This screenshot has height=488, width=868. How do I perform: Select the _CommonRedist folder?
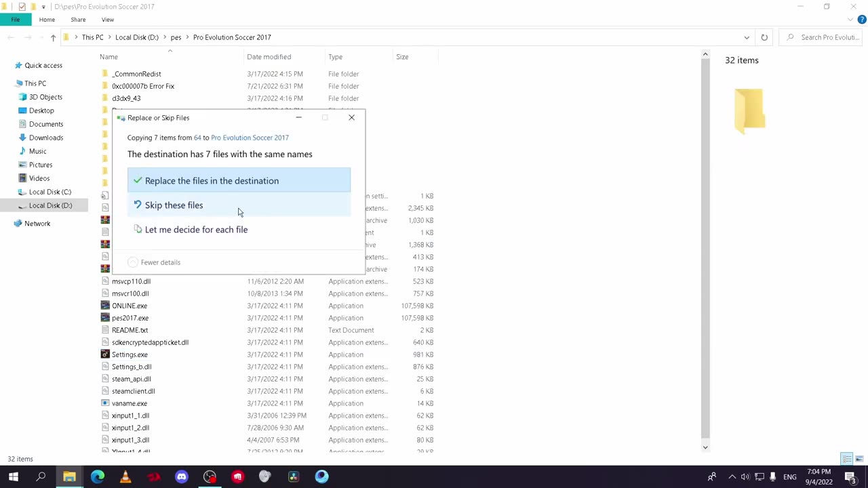pos(136,74)
